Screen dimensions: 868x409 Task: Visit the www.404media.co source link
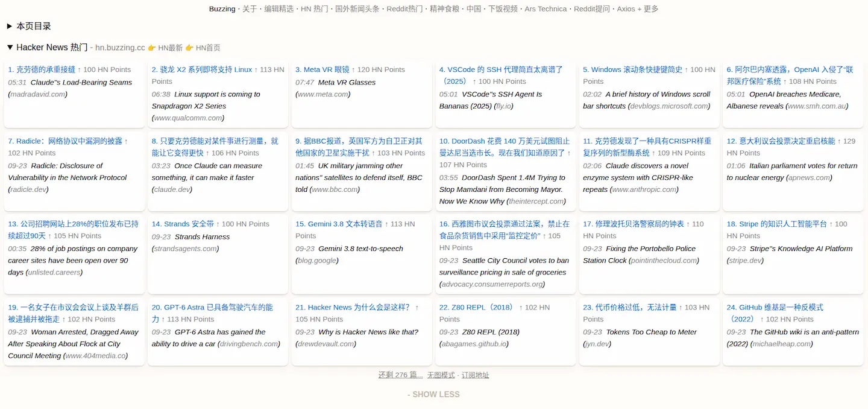[x=95, y=356]
